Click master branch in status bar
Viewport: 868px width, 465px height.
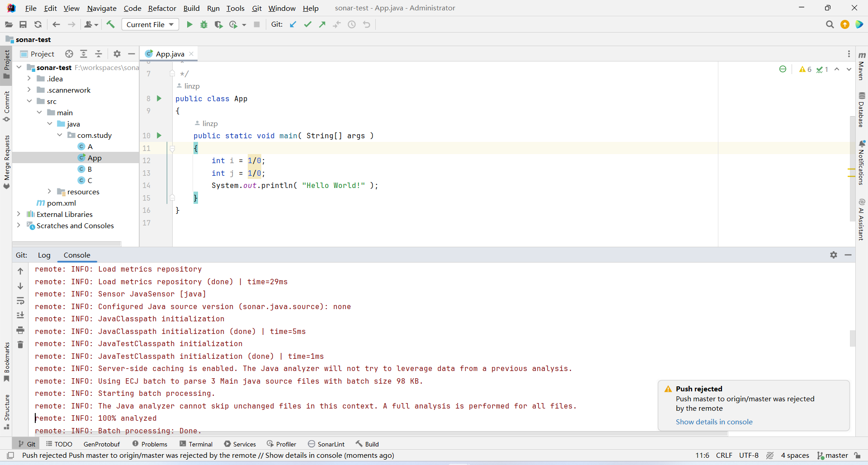833,456
